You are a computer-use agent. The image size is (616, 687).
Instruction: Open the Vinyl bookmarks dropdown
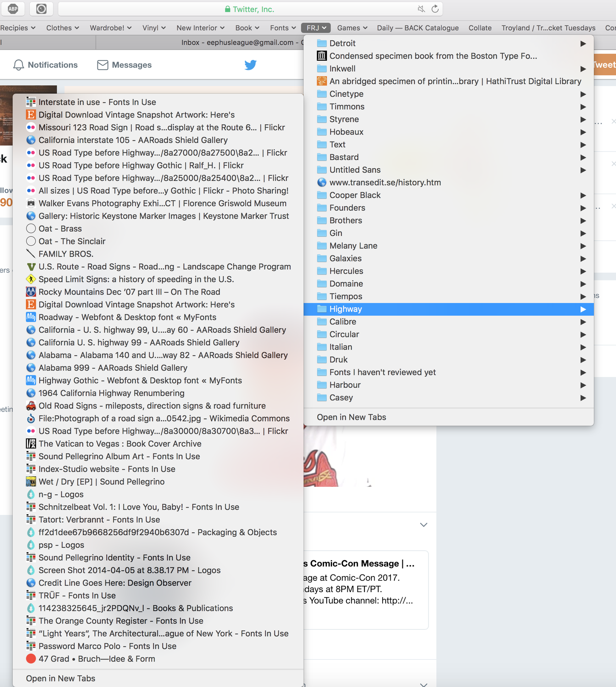pos(154,28)
